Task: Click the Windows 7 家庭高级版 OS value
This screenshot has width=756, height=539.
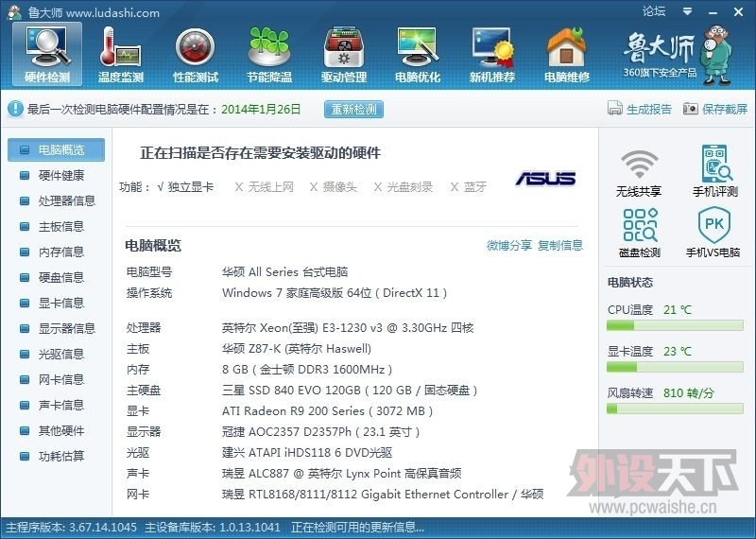Action: tap(335, 293)
